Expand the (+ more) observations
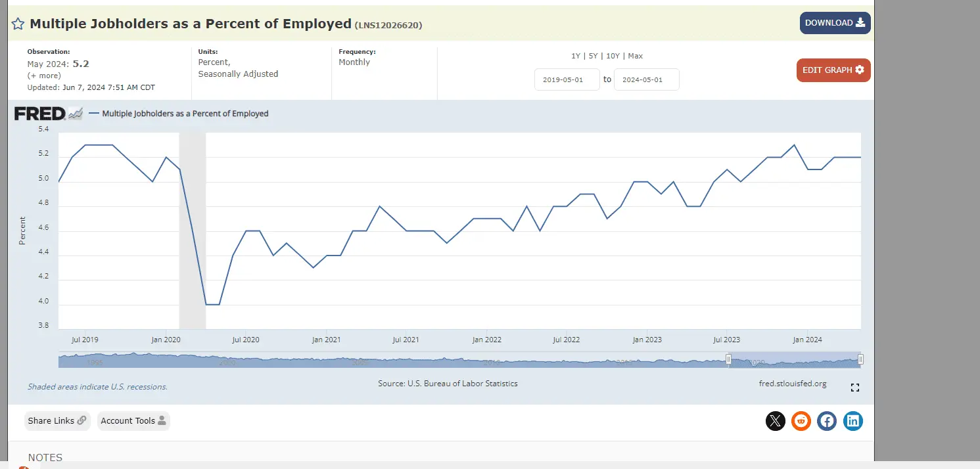Viewport: 980px width, 469px height. pos(44,76)
